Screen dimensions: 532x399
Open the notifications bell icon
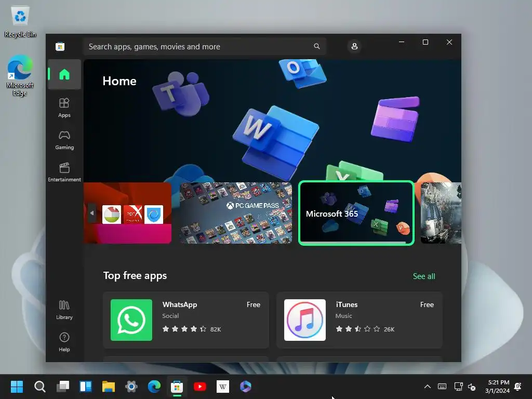coord(518,387)
